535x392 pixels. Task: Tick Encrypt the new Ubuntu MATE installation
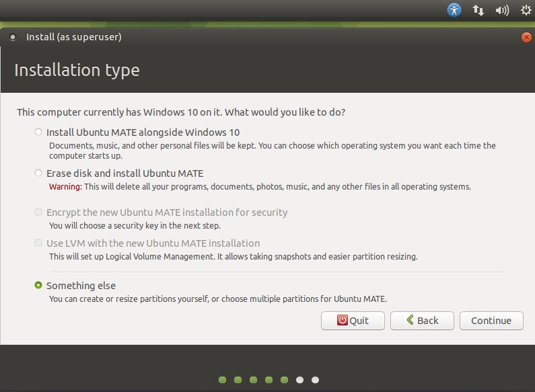pyautogui.click(x=38, y=212)
